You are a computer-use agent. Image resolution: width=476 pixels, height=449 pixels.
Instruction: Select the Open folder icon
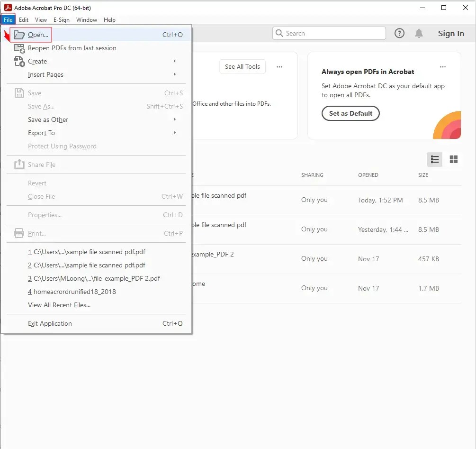pyautogui.click(x=19, y=34)
